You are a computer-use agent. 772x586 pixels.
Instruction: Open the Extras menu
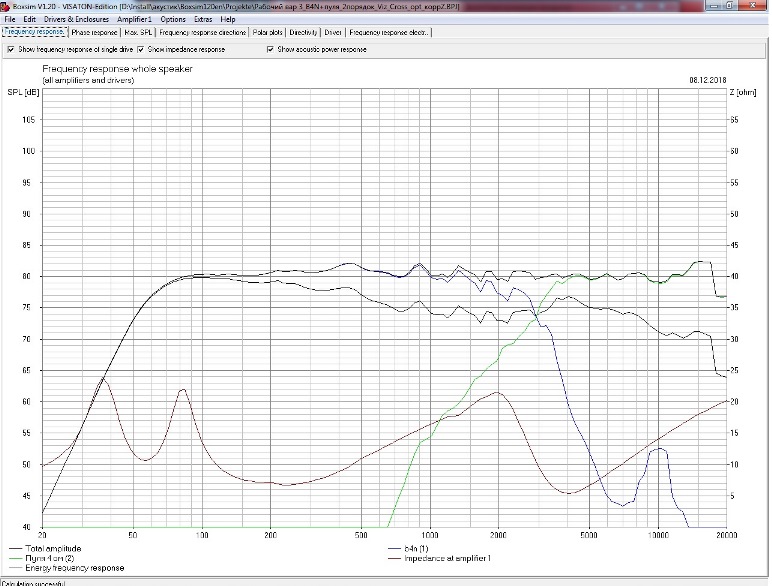(203, 19)
